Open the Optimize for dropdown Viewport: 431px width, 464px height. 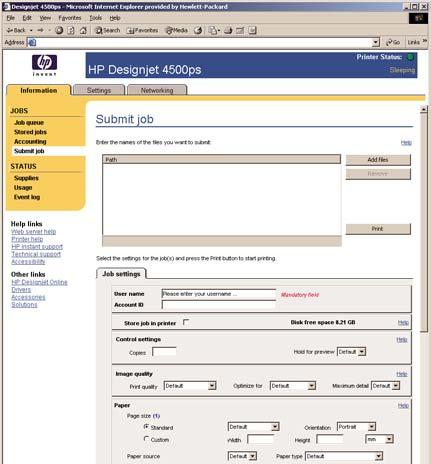293,386
